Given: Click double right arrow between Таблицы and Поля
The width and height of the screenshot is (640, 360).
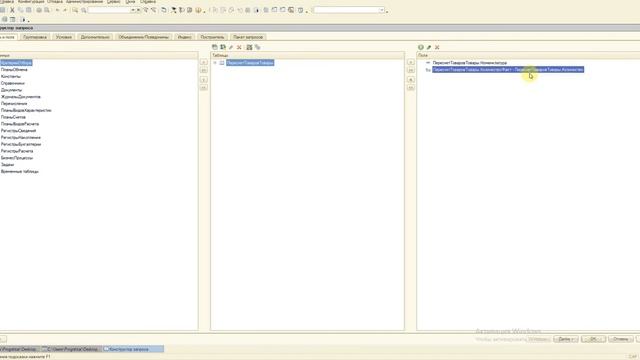Looking at the screenshot, I should pos(411,70).
